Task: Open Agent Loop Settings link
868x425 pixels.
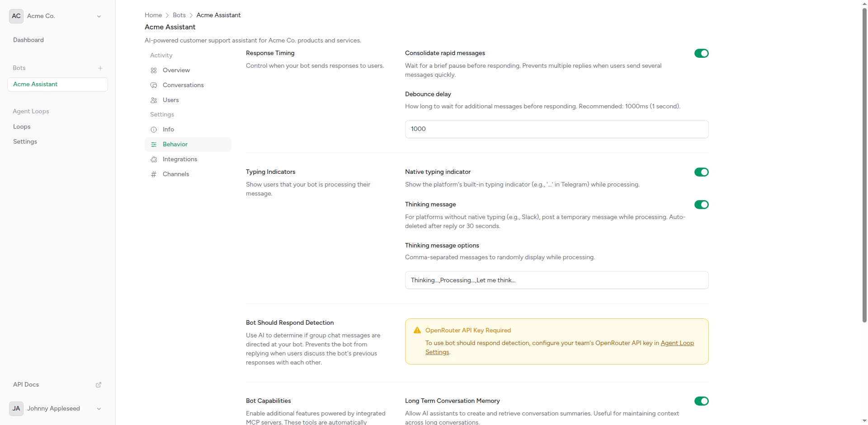Action: pyautogui.click(x=678, y=343)
